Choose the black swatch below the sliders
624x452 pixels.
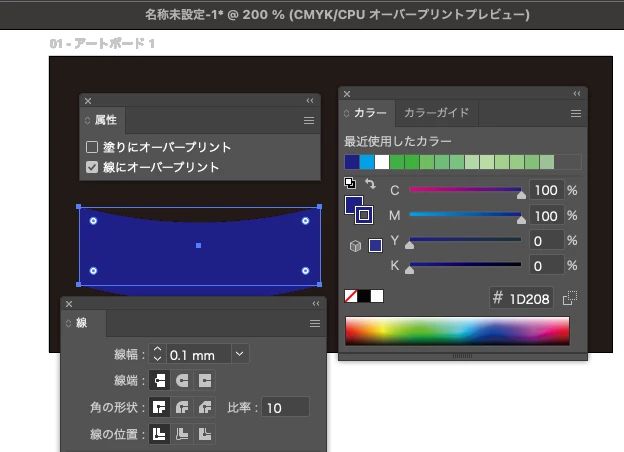(364, 296)
